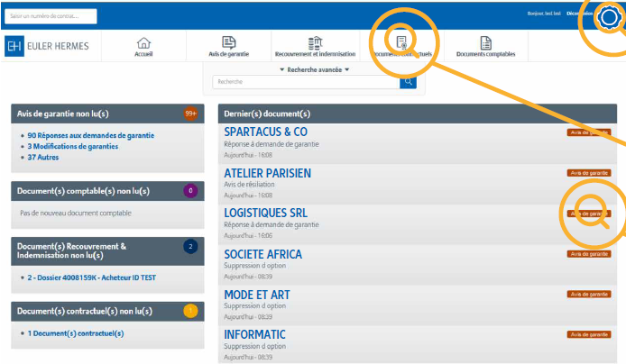The height and width of the screenshot is (364, 626).
Task: Open 90 Réponses aux demandes de garantie
Action: [x=90, y=135]
